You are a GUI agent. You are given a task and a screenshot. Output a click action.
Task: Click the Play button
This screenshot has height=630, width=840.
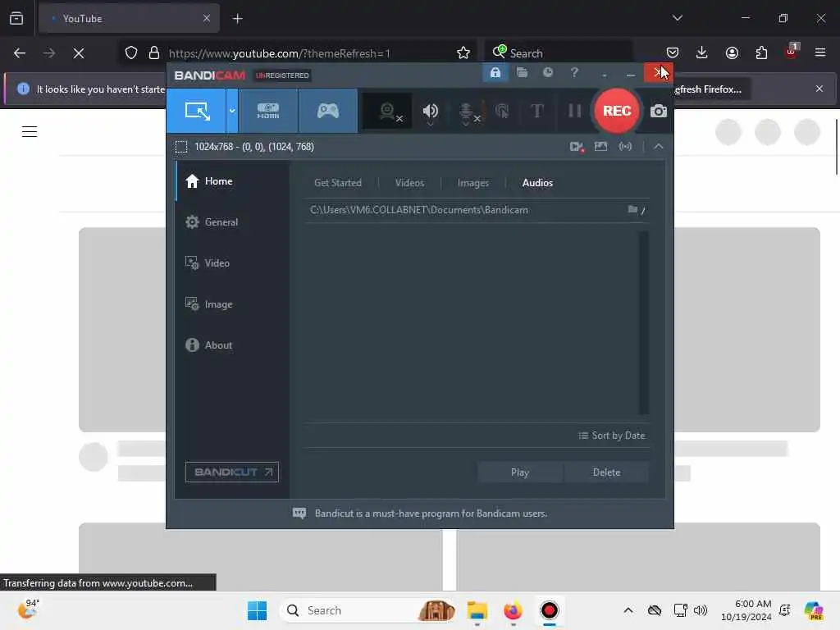point(519,472)
